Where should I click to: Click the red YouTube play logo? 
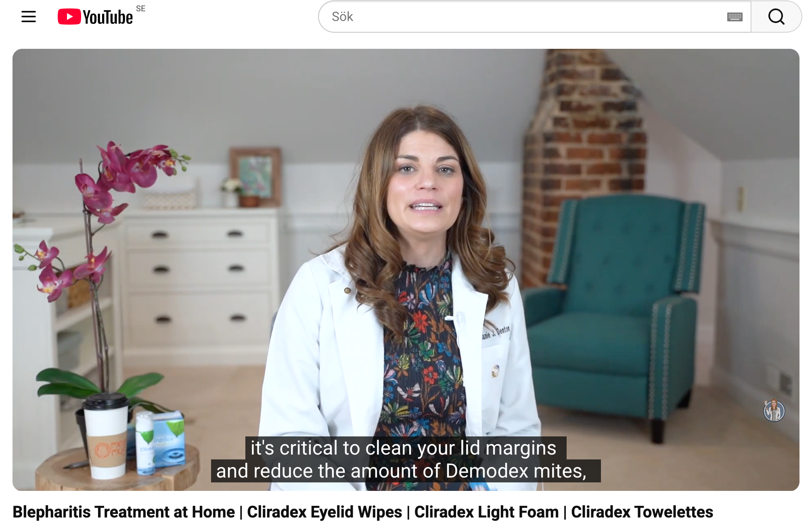(69, 17)
